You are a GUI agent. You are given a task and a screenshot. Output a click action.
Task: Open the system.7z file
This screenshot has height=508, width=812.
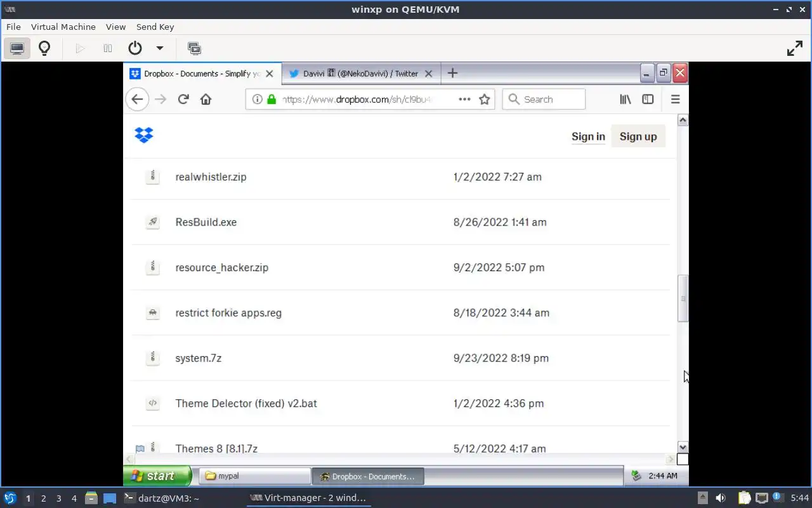coord(199,358)
